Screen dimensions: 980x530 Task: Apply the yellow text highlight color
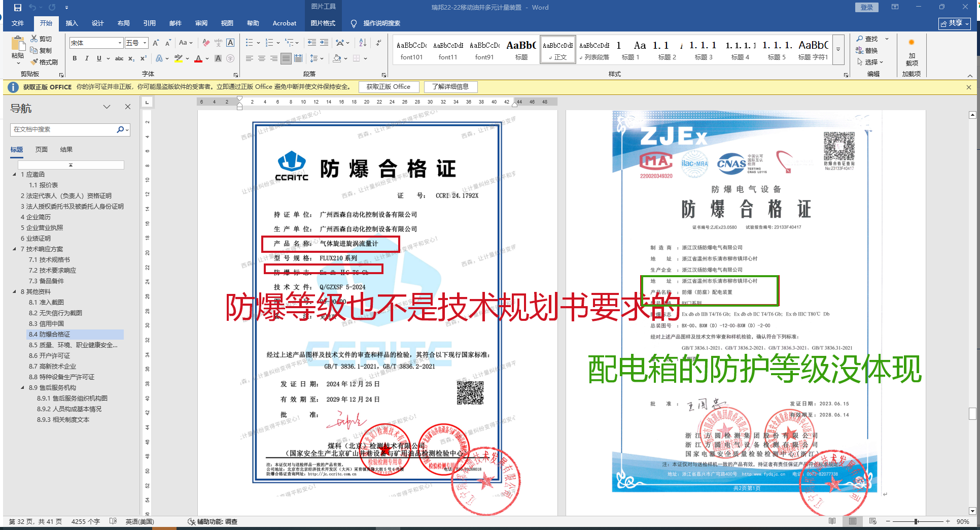178,58
